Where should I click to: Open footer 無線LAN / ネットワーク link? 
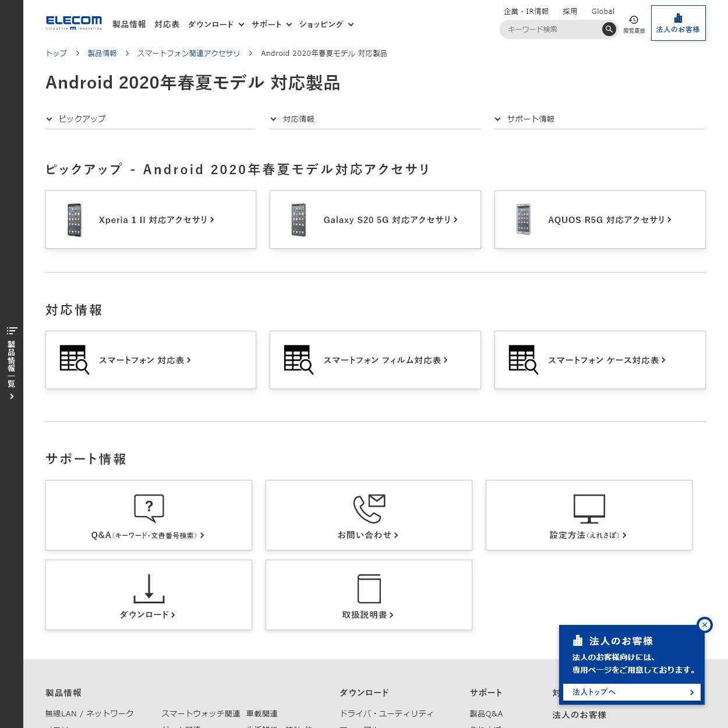coord(90,713)
